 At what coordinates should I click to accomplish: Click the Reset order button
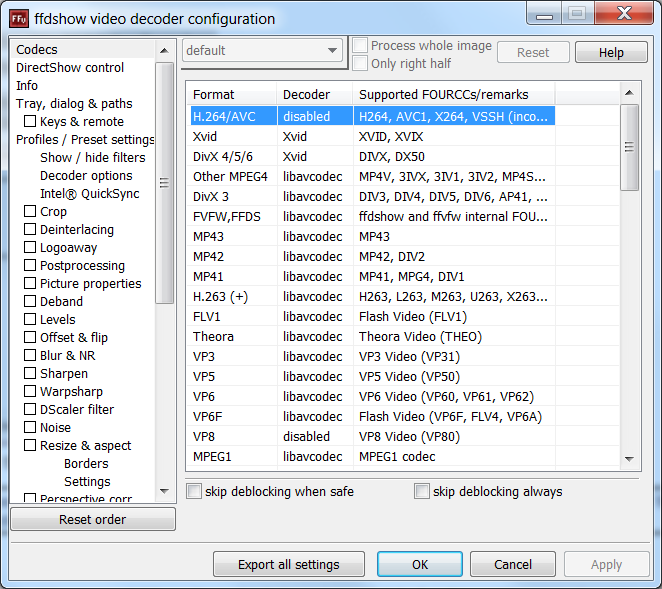[93, 519]
